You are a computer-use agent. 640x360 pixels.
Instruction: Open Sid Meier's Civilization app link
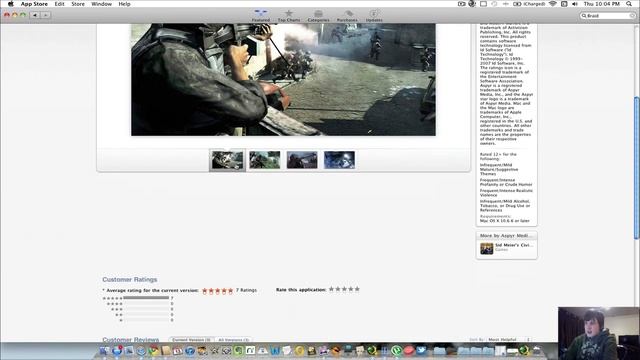pos(514,245)
